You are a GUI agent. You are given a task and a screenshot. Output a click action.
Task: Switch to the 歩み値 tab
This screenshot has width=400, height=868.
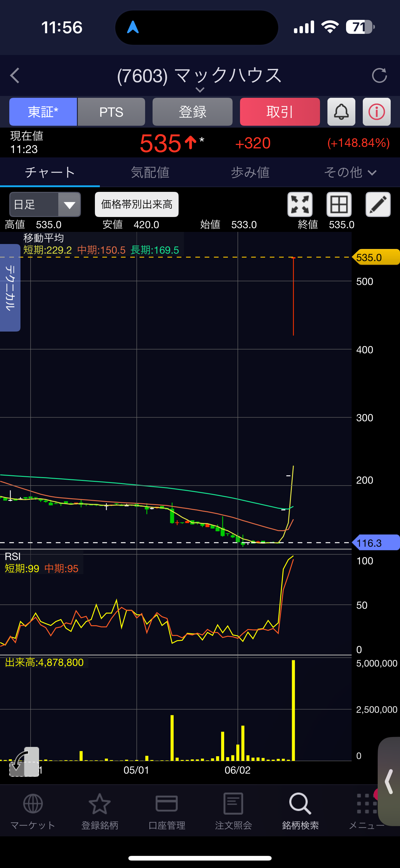point(250,173)
